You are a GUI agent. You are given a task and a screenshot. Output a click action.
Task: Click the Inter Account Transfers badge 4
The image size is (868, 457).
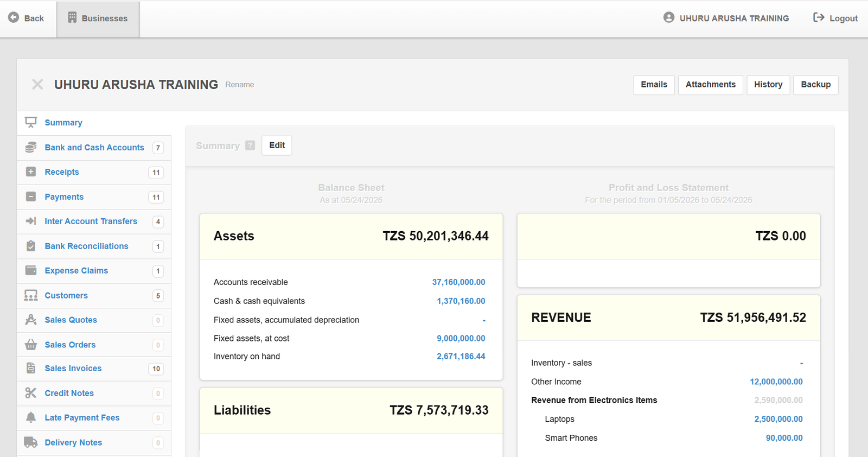coord(158,222)
